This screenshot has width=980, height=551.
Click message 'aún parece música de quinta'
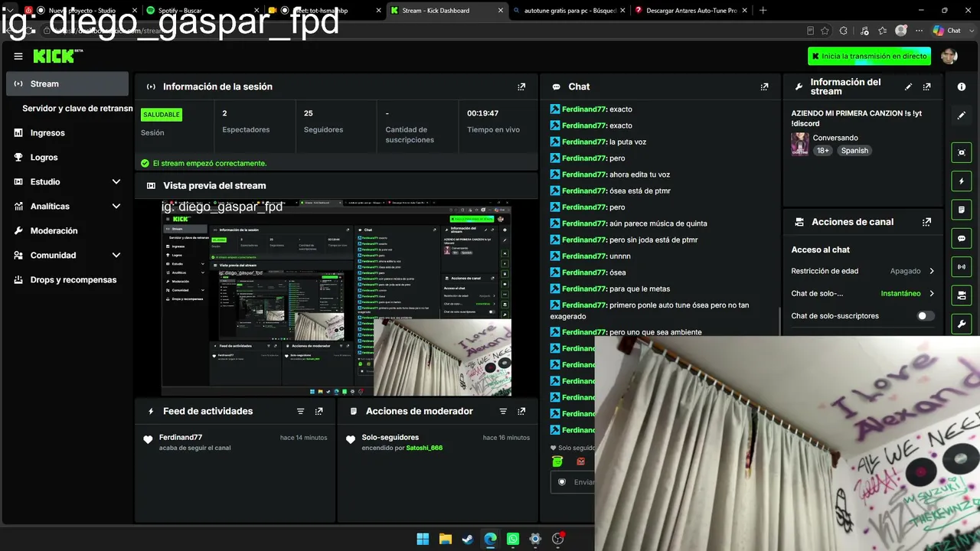pos(629,223)
